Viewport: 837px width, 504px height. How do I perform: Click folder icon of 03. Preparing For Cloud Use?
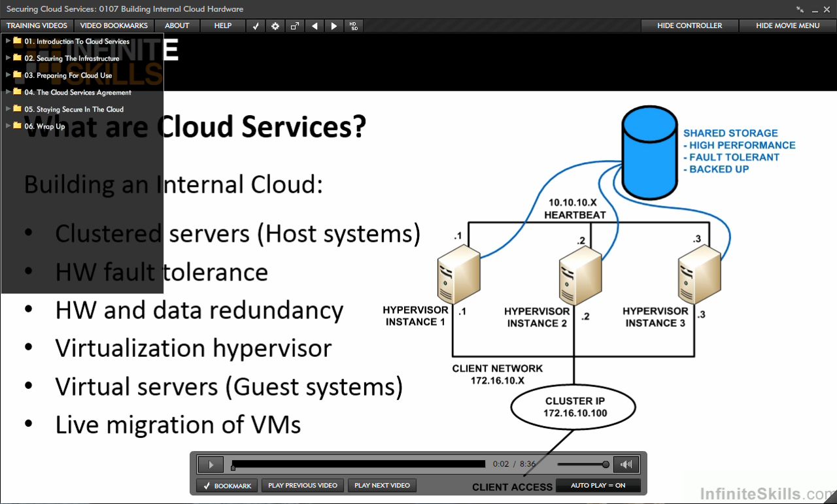click(18, 75)
